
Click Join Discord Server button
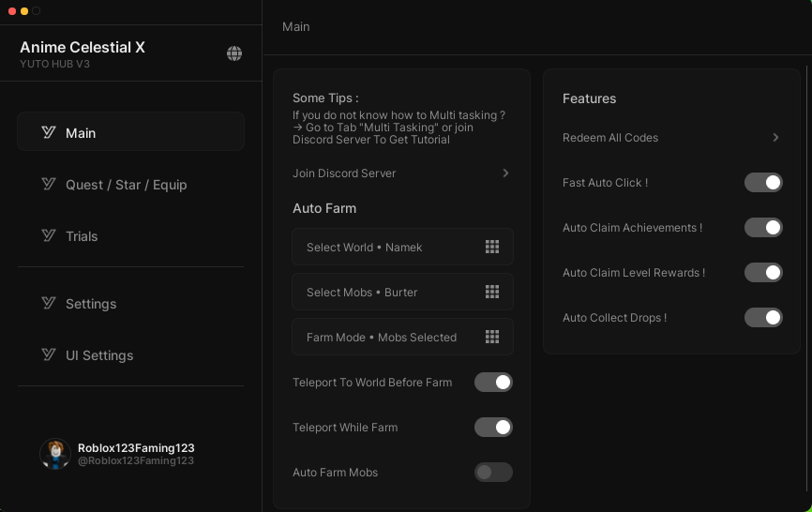(x=402, y=173)
